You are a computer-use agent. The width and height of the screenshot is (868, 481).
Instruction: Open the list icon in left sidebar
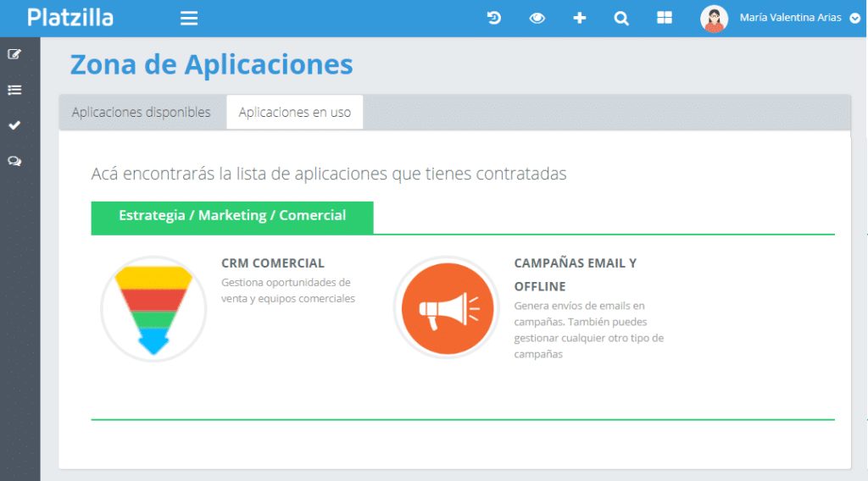coord(14,90)
